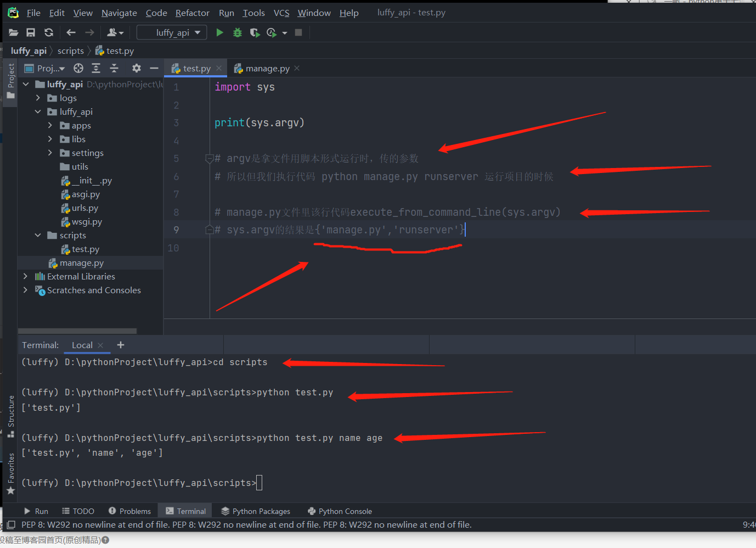756x548 pixels.
Task: Click the locate/select opened file target icon
Action: pos(78,68)
